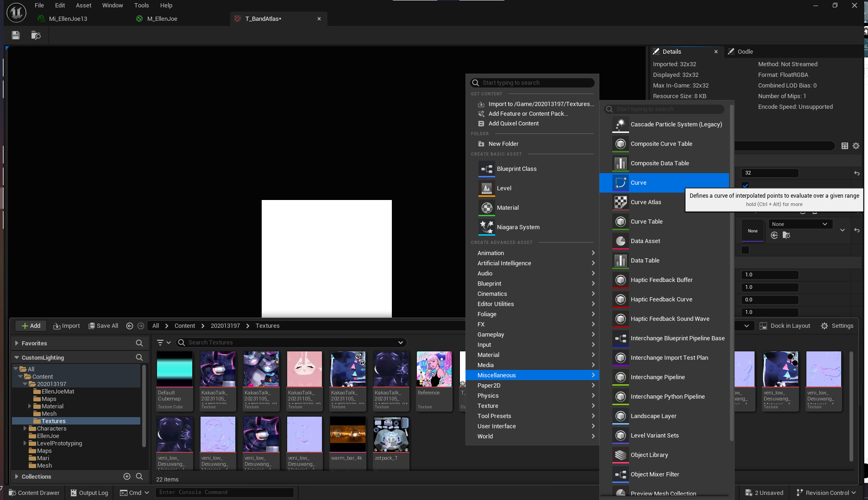Viewport: 868px width, 500px height.
Task: Click the Dock in Layout button
Action: tap(785, 326)
